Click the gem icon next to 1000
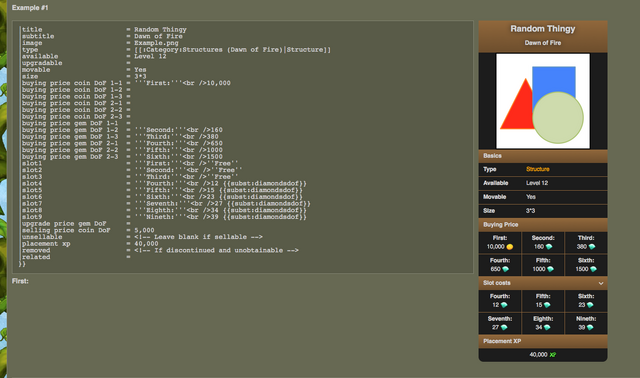640x378 pixels. click(x=550, y=269)
